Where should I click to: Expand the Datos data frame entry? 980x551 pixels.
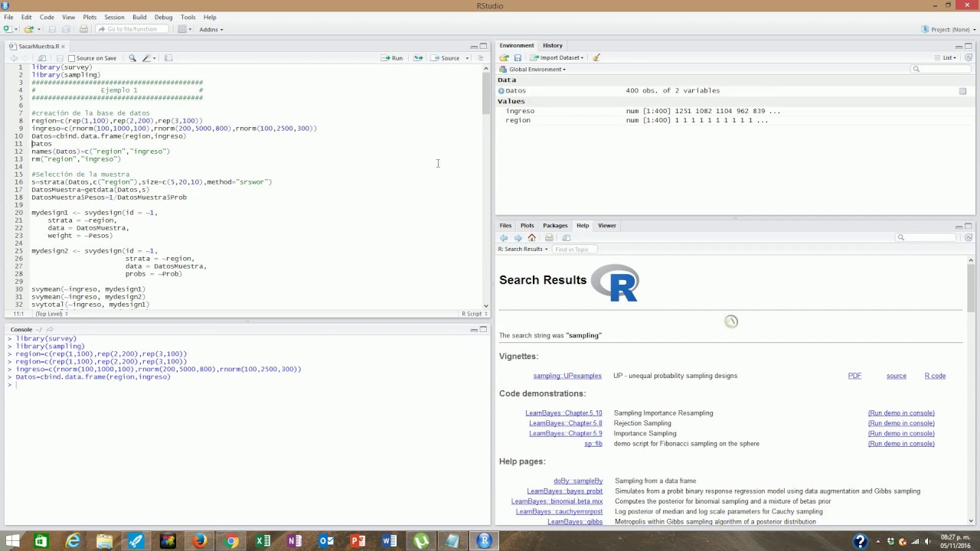point(501,91)
